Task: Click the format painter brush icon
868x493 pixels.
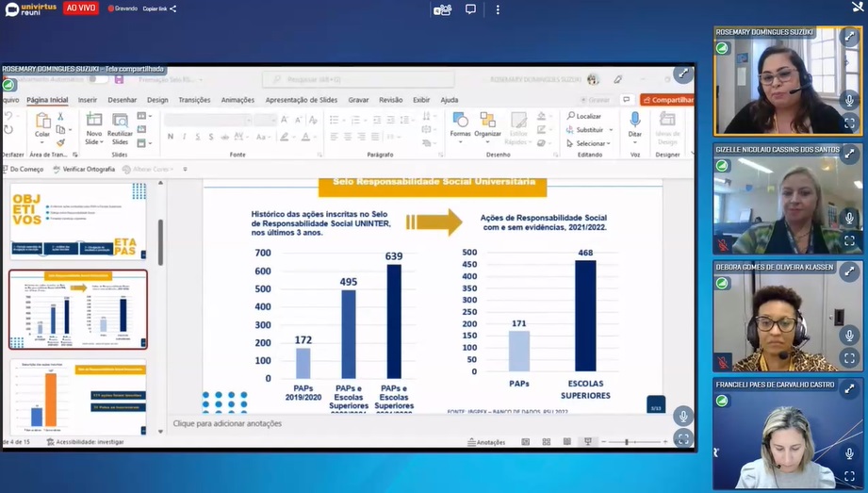Action: click(60, 143)
